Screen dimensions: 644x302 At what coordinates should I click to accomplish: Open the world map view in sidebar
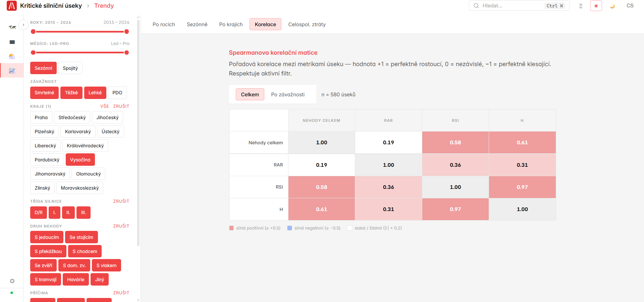[12, 28]
